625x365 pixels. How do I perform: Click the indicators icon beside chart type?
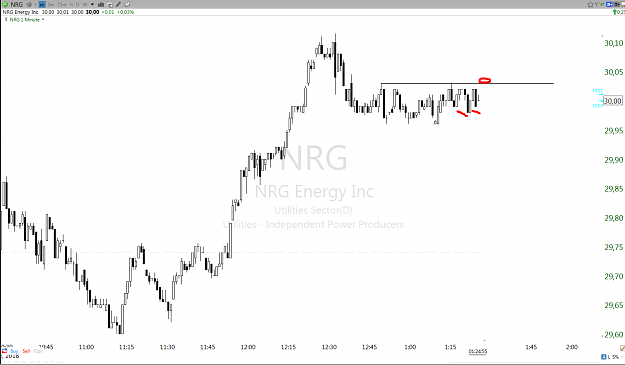tap(110, 4)
